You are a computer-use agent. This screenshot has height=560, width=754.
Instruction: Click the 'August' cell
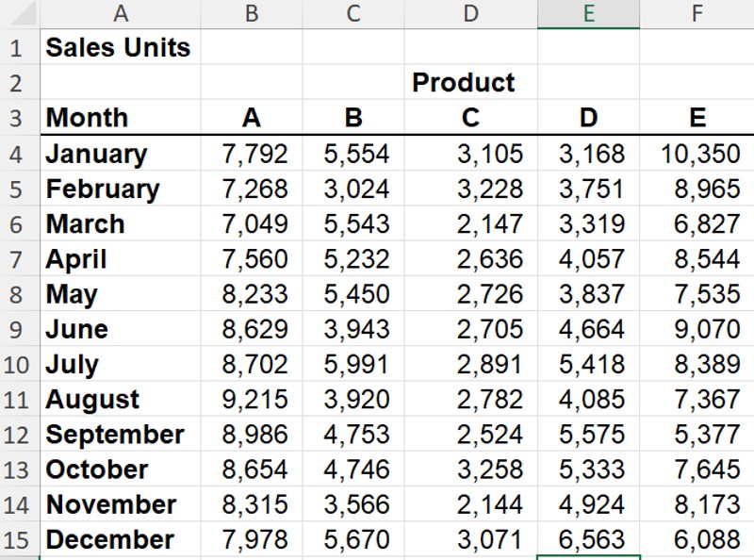pos(121,399)
